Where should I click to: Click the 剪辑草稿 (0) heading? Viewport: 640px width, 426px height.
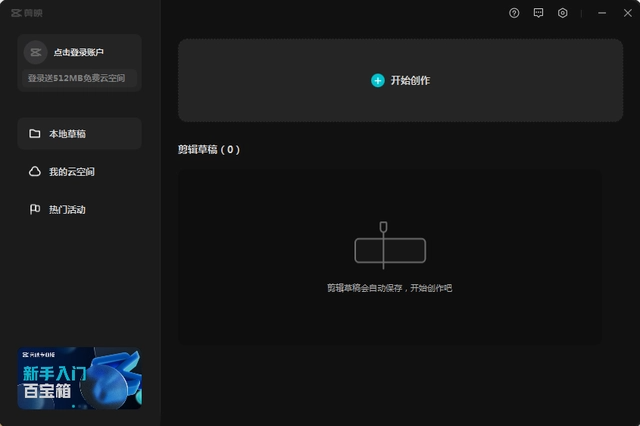209,150
